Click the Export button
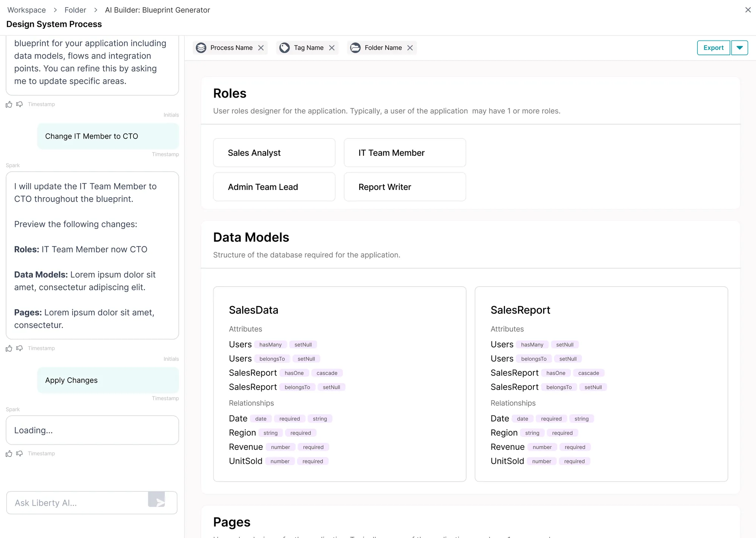 (x=714, y=48)
